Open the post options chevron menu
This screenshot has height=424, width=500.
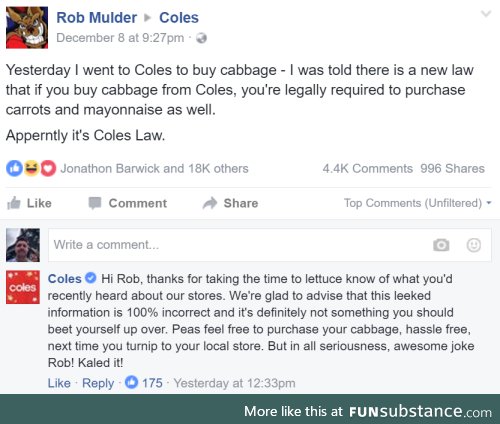tap(486, 14)
